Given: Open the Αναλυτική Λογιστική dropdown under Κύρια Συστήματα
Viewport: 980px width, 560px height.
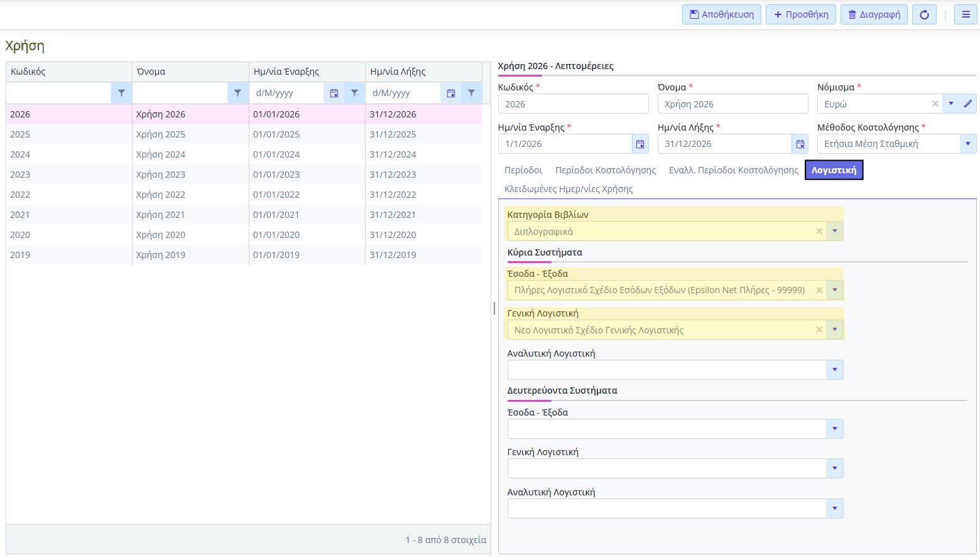Looking at the screenshot, I should (834, 370).
